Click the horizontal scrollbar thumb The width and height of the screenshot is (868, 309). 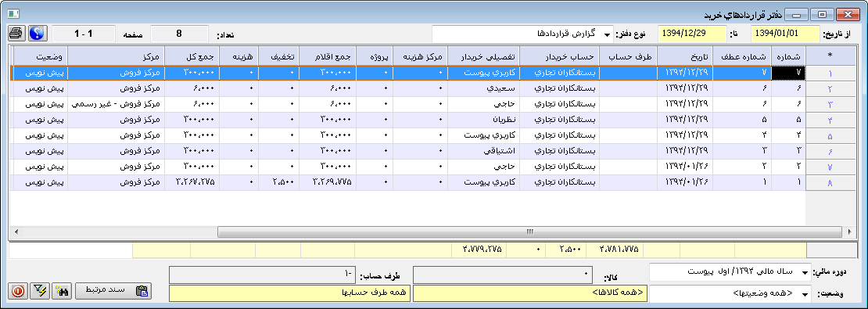point(529,232)
